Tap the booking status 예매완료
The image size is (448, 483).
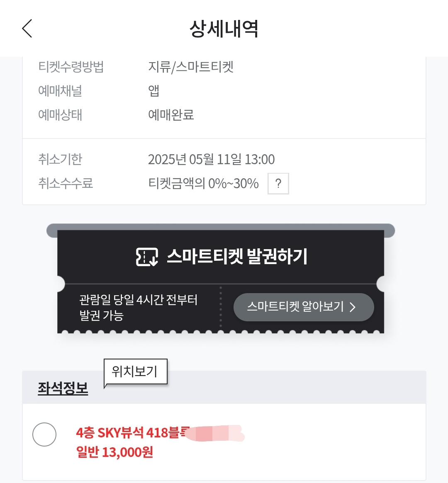point(171,115)
